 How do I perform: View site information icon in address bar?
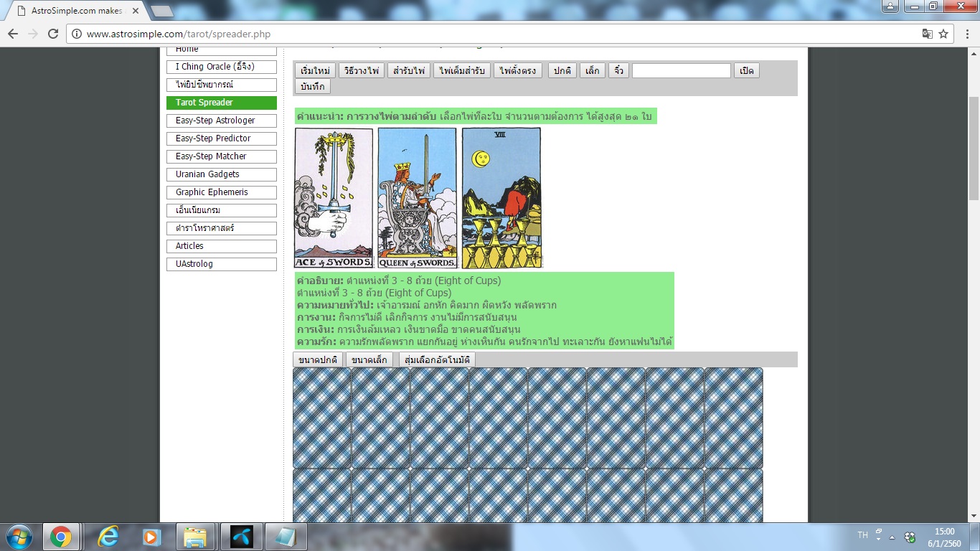coord(77,34)
